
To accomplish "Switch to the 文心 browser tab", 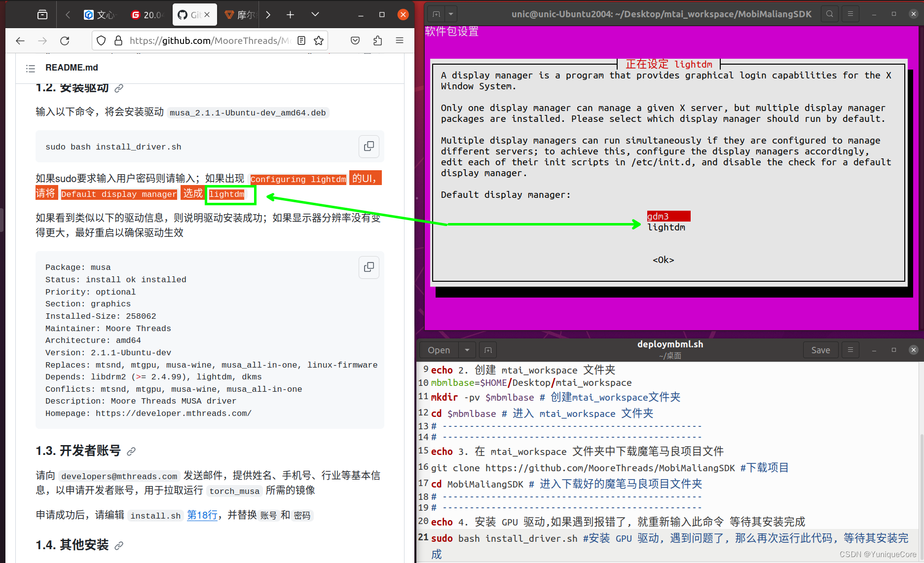I will pos(99,15).
